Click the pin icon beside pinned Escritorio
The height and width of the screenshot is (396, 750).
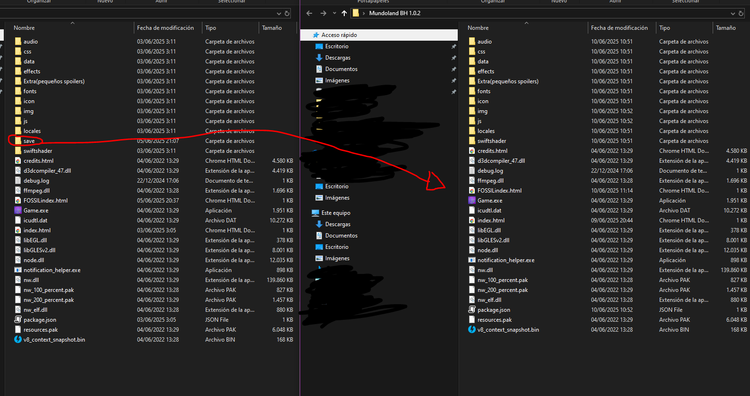pos(453,46)
